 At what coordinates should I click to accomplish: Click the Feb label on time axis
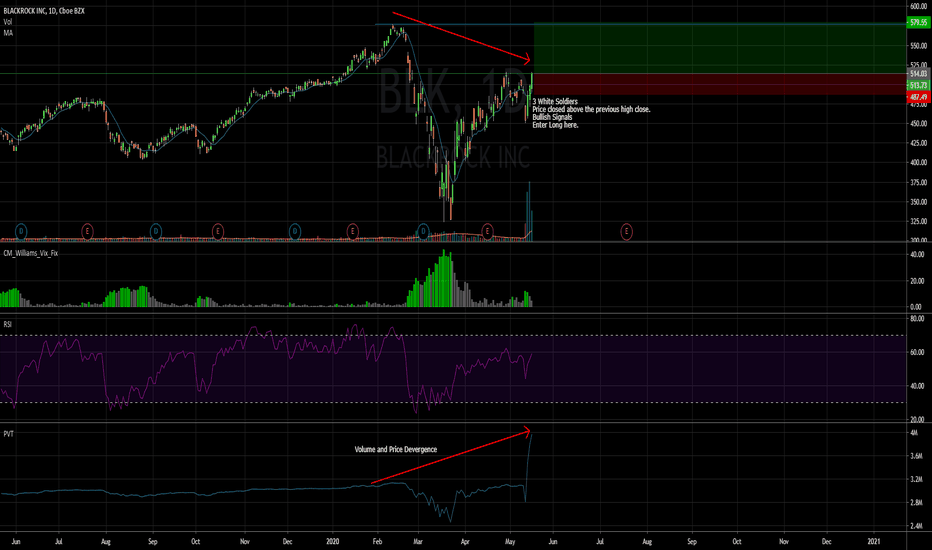377,542
